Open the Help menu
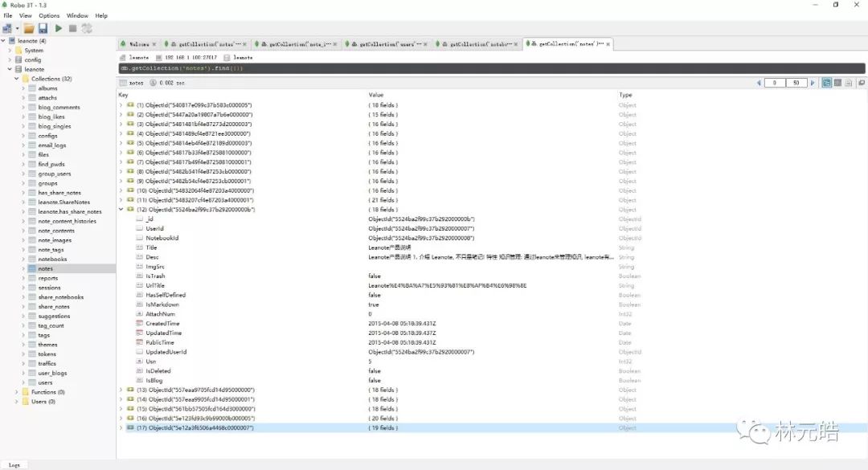This screenshot has height=470, width=868. [x=100, y=15]
